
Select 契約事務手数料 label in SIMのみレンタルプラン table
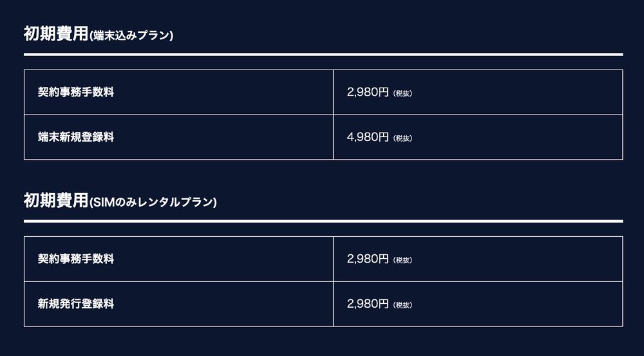[x=76, y=259]
